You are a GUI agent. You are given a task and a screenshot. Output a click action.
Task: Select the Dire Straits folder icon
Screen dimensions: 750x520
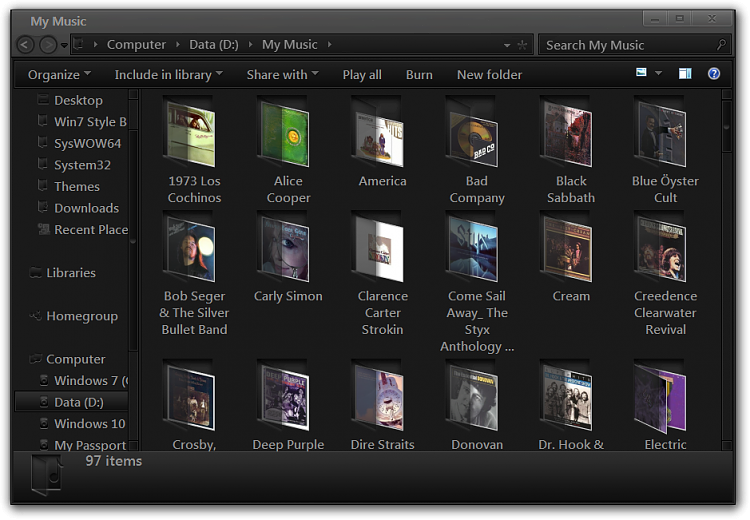pos(378,395)
